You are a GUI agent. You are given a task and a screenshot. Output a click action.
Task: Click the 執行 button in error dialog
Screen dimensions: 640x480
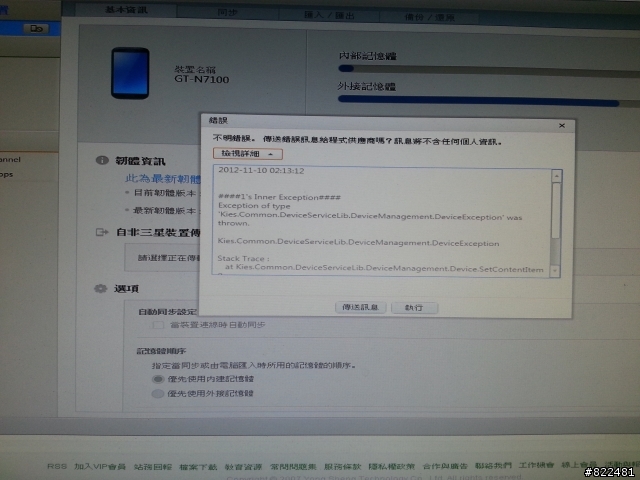tap(414, 307)
